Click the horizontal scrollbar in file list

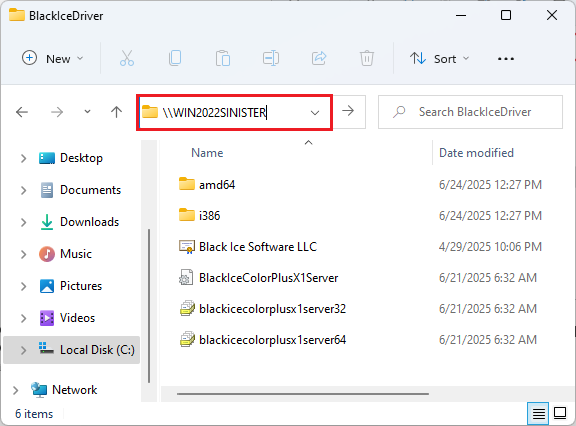(x=303, y=394)
